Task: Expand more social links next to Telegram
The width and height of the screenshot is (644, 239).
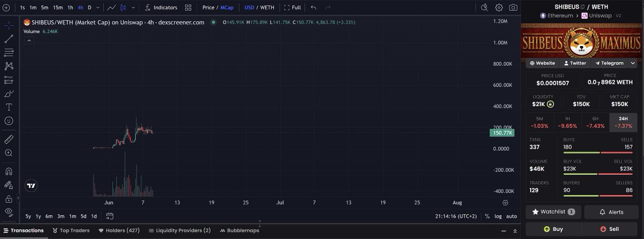Action: pyautogui.click(x=632, y=63)
